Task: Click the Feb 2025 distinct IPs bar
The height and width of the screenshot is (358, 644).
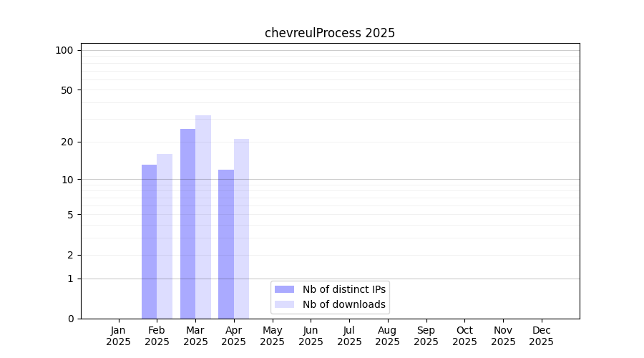Action: [x=149, y=241]
